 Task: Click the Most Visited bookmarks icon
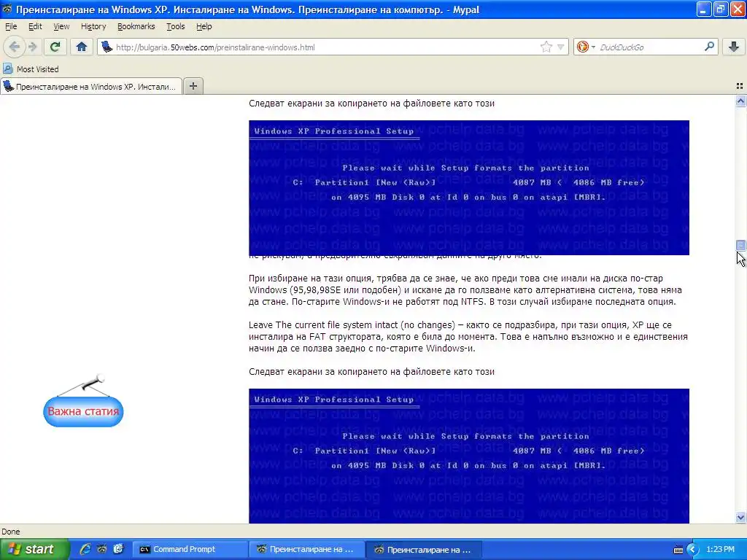click(x=7, y=69)
